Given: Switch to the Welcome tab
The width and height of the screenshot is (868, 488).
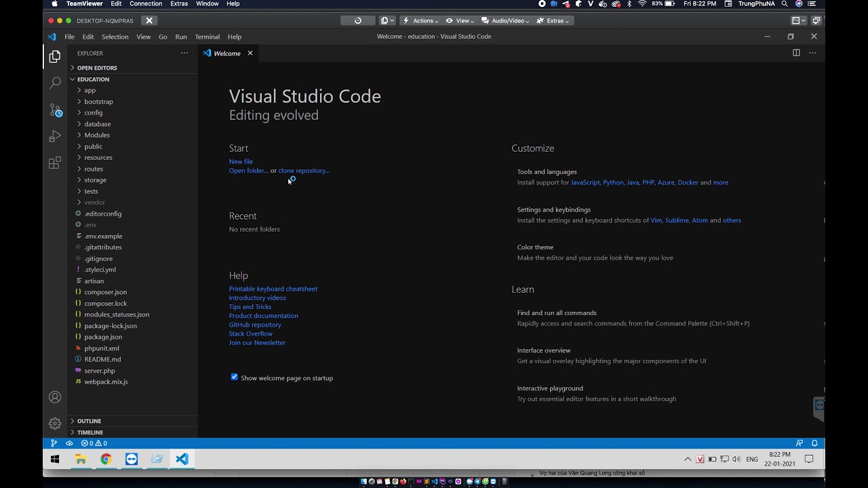Looking at the screenshot, I should pos(227,53).
